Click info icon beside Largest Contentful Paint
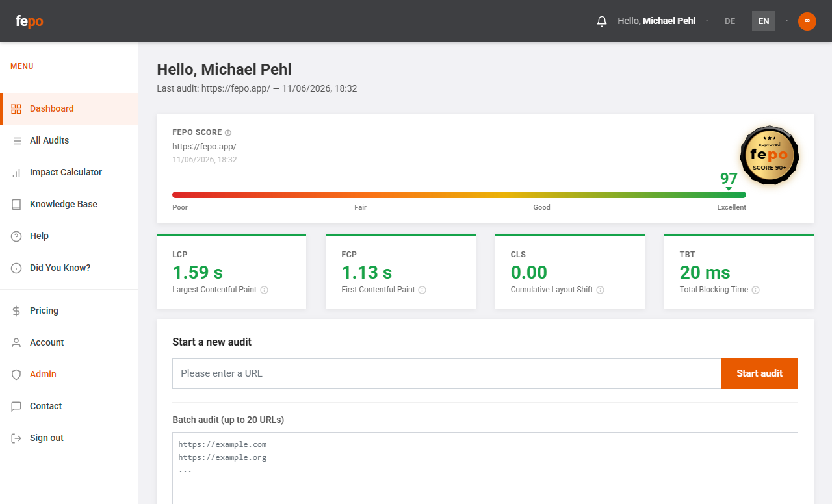The height and width of the screenshot is (504, 832). [265, 290]
